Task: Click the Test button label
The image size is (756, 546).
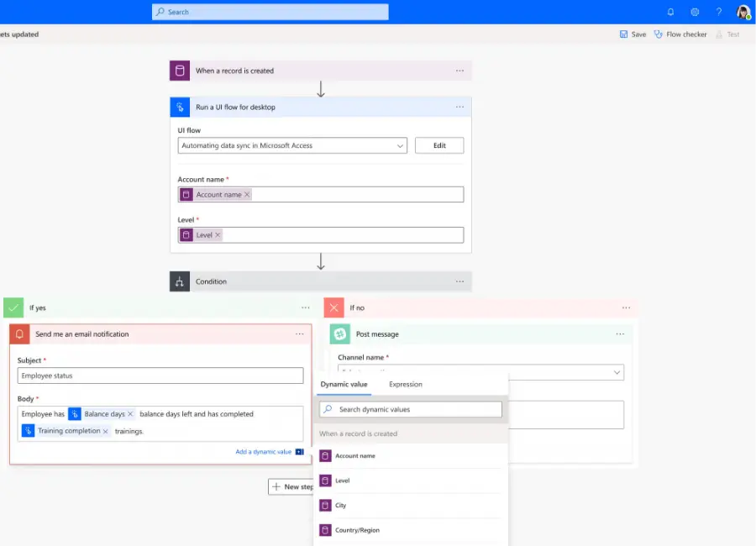Action: pos(733,34)
